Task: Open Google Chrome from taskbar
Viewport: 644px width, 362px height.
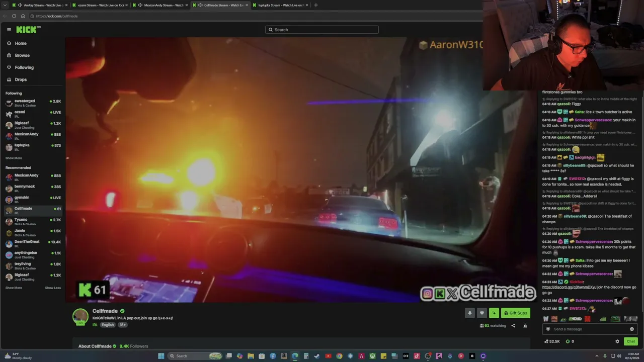Action: pyautogui.click(x=339, y=356)
